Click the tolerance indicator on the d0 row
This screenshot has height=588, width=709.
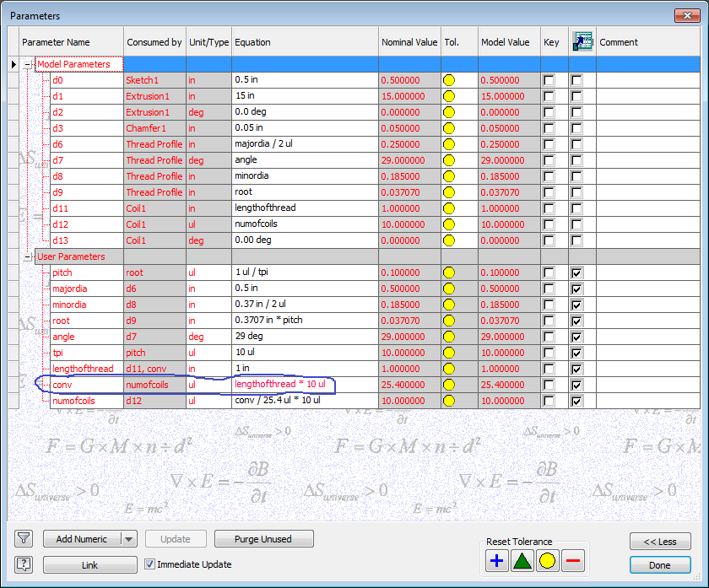point(449,79)
